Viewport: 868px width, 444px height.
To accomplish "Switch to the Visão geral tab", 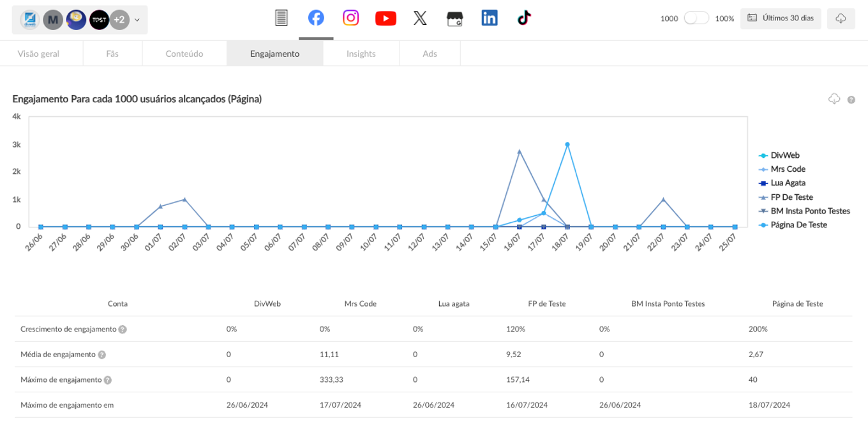I will click(x=38, y=54).
